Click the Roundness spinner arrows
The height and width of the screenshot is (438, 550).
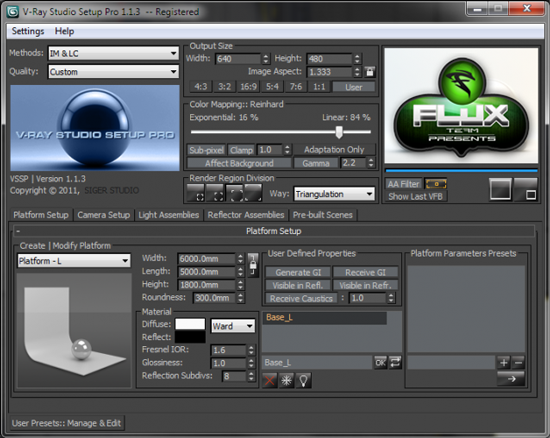240,298
